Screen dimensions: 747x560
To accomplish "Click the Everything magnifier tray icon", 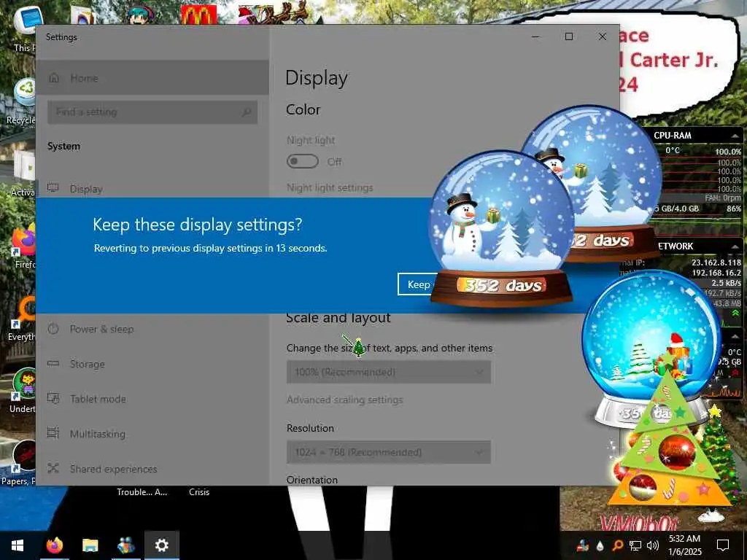I will [617, 545].
